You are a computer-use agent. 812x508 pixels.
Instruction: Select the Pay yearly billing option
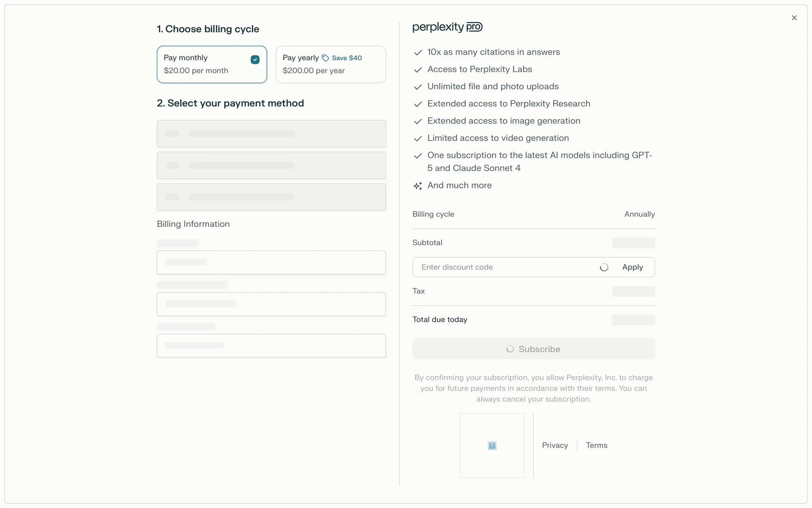(330, 64)
